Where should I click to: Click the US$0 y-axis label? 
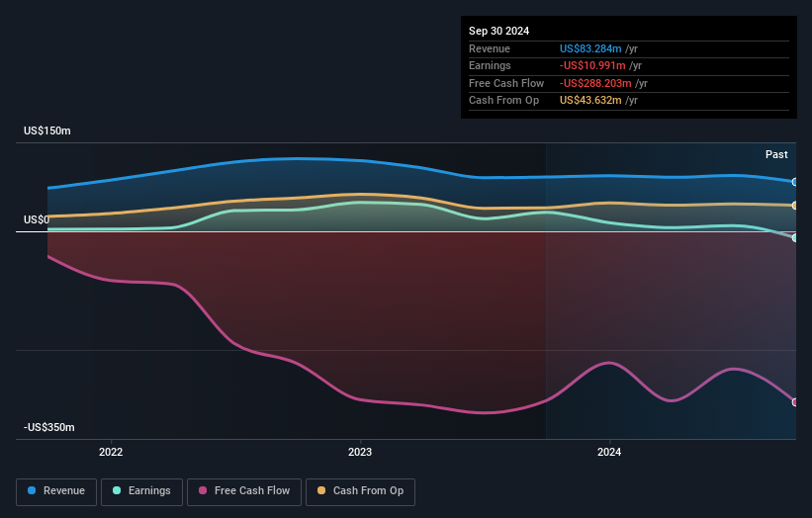(x=37, y=219)
